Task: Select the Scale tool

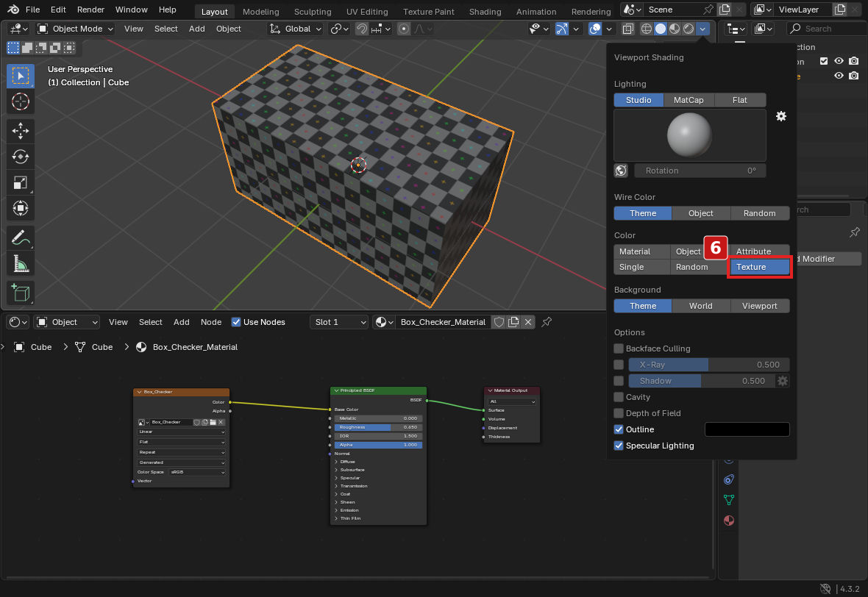Action: click(x=21, y=182)
